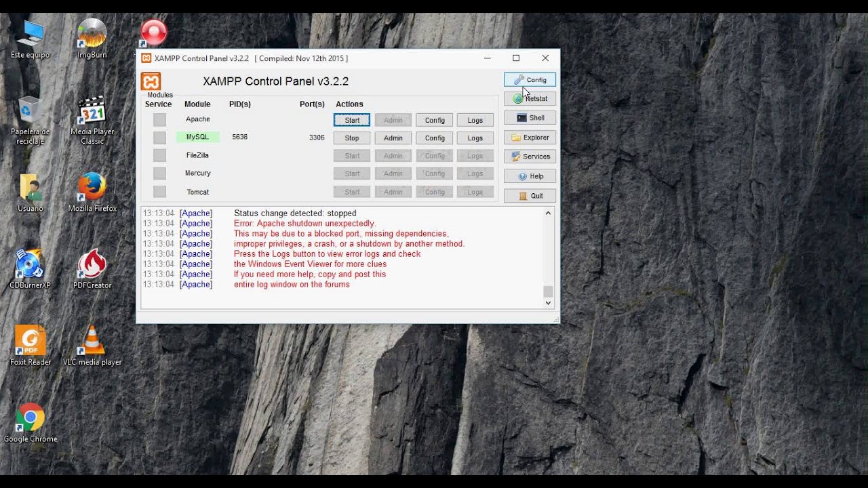868x488 pixels.
Task: Stop the MySQL module
Action: coord(352,138)
